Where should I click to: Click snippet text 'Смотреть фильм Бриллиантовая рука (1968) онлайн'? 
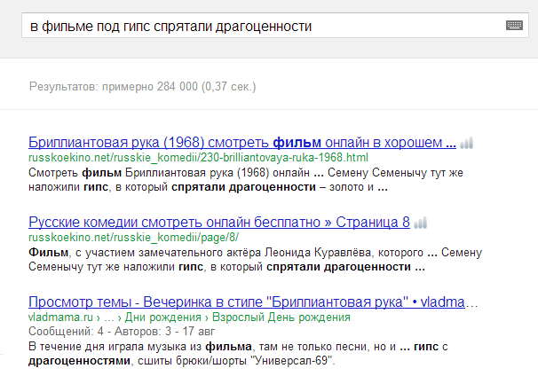[x=170, y=173]
